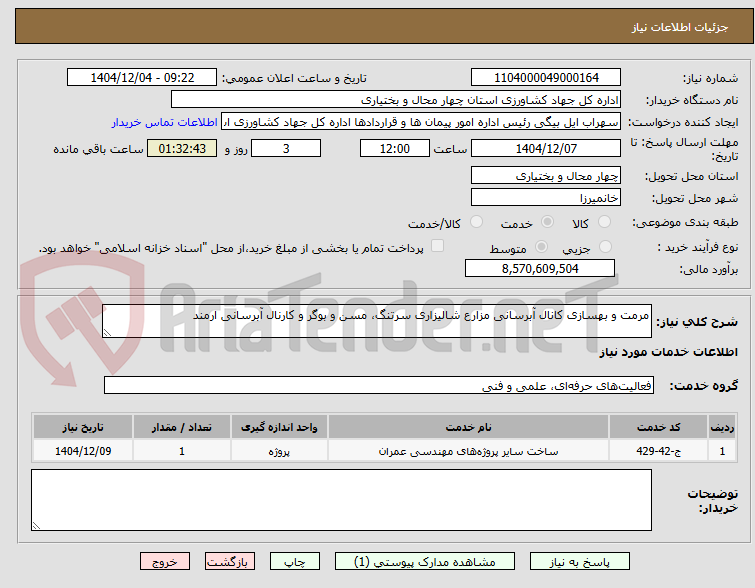Click the need number field 1104000049000164
755x588 pixels.
(546, 78)
